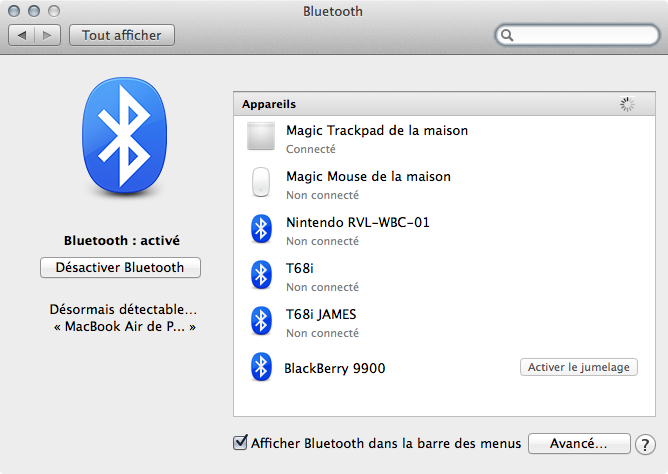
Task: Open the Avancé… settings
Action: 579,443
